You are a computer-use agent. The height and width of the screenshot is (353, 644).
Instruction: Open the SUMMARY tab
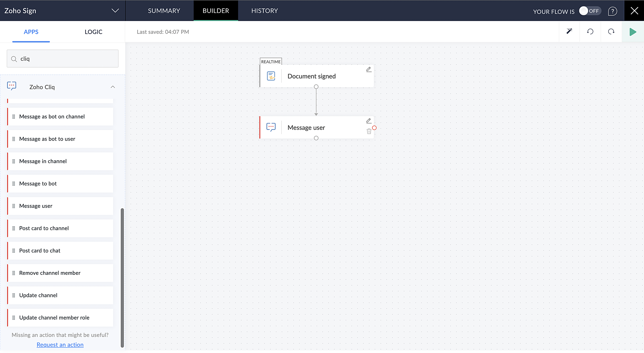[164, 11]
